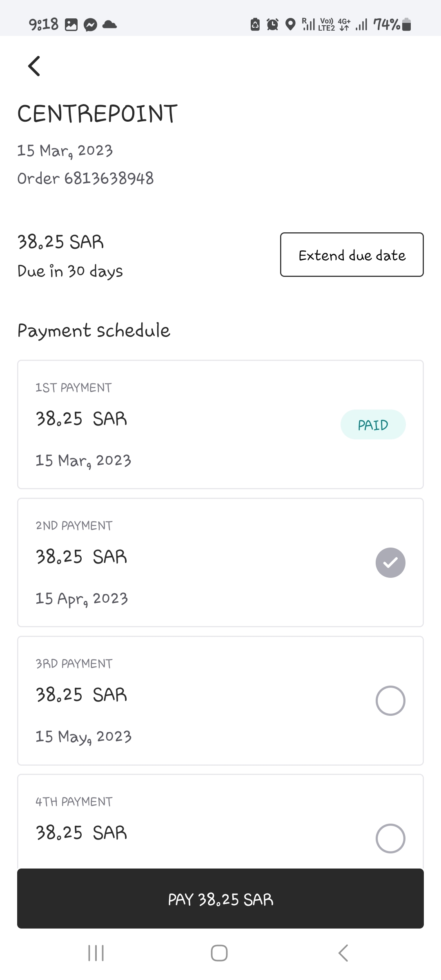
Task: Tap the back arrow at top left
Action: [34, 66]
